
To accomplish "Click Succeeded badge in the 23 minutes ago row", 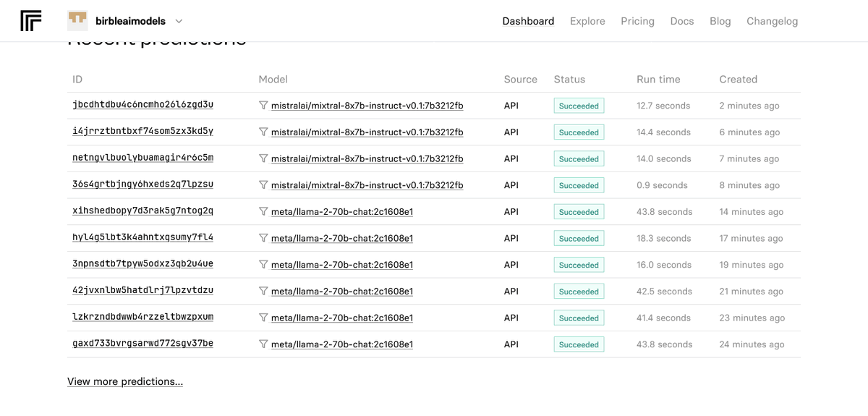I will tap(579, 318).
